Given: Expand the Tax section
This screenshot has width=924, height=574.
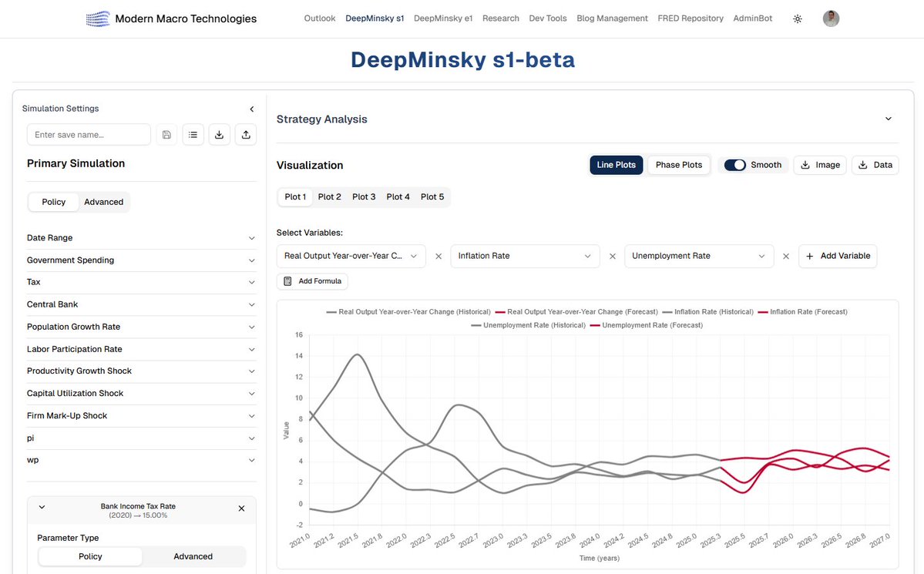Looking at the screenshot, I should pyautogui.click(x=141, y=282).
